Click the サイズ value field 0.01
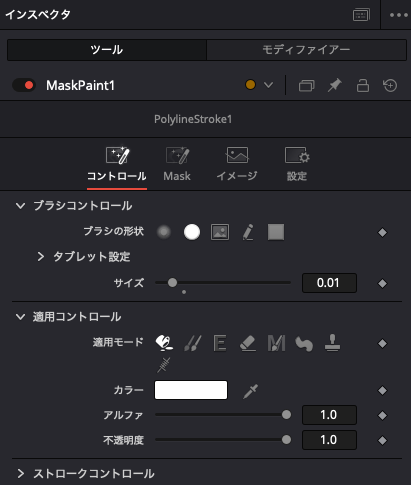 click(329, 283)
